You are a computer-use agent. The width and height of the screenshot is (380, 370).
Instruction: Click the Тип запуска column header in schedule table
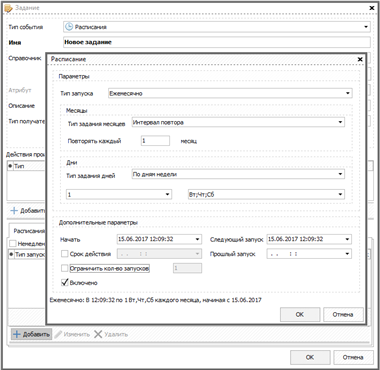[x=30, y=255]
